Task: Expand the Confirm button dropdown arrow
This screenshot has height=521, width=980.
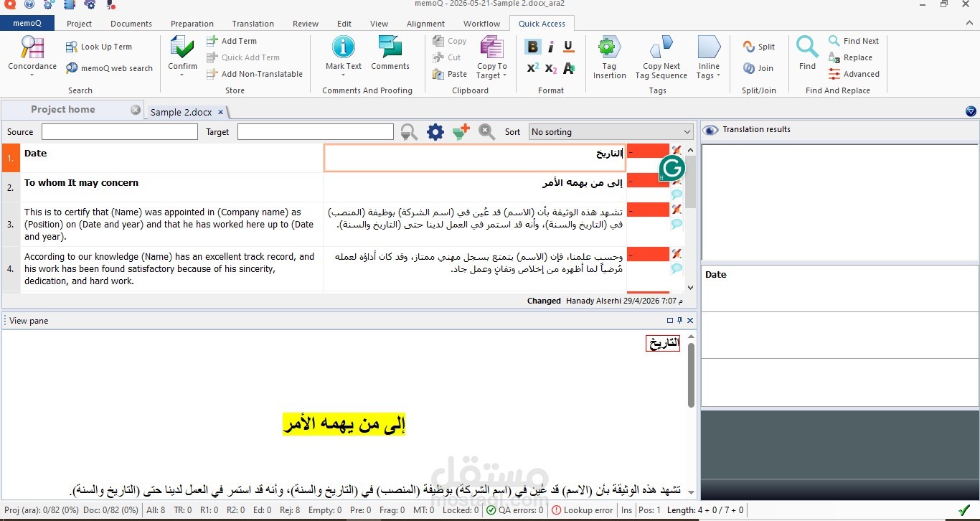Action: [x=182, y=75]
